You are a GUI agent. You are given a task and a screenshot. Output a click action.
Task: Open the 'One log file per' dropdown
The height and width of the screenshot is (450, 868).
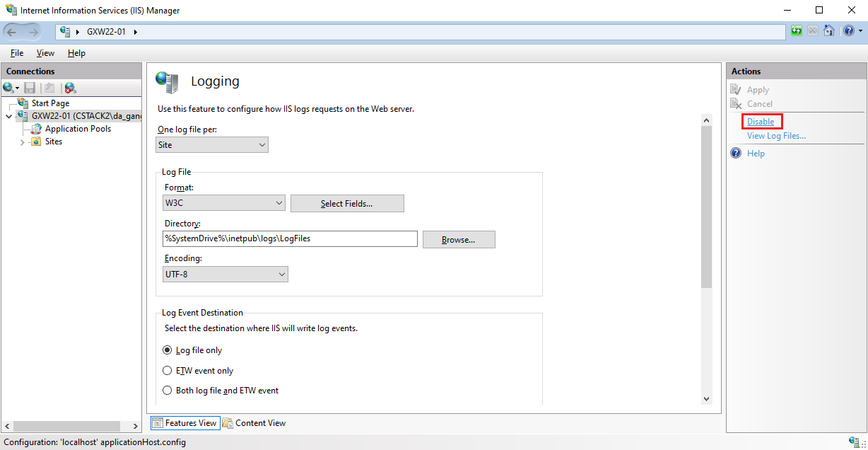click(212, 145)
